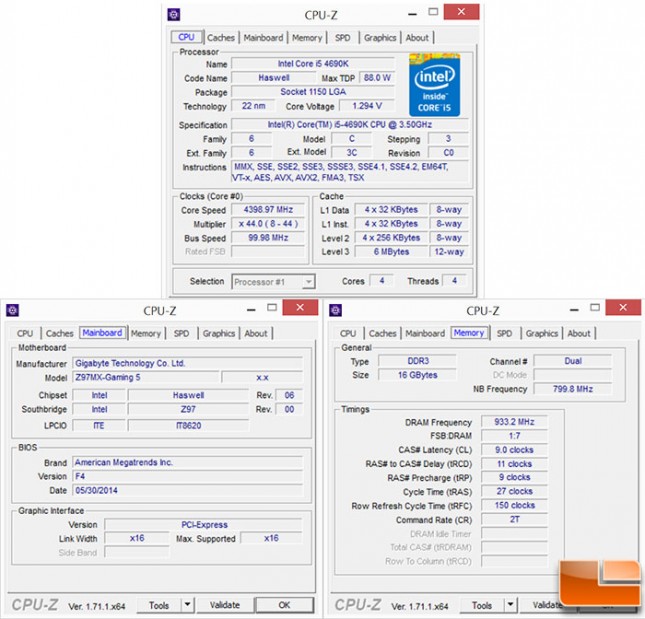The image size is (645, 619).
Task: Open the Graphics tab in the top window
Action: tap(380, 37)
